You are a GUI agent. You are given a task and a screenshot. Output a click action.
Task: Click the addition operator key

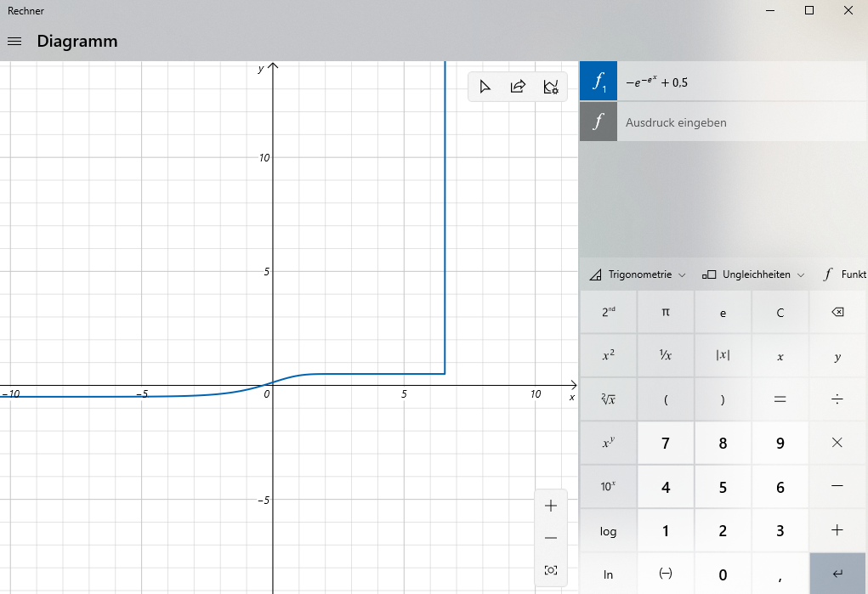(x=837, y=530)
